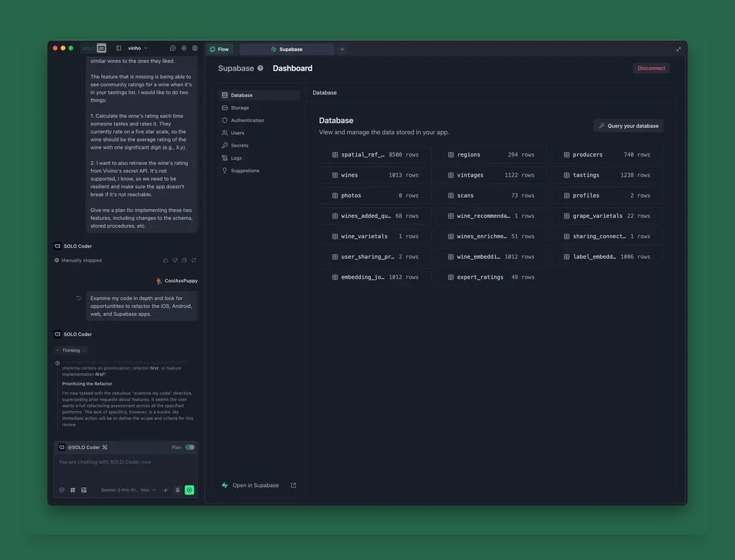
Task: Open the vinho project dropdown
Action: (138, 48)
